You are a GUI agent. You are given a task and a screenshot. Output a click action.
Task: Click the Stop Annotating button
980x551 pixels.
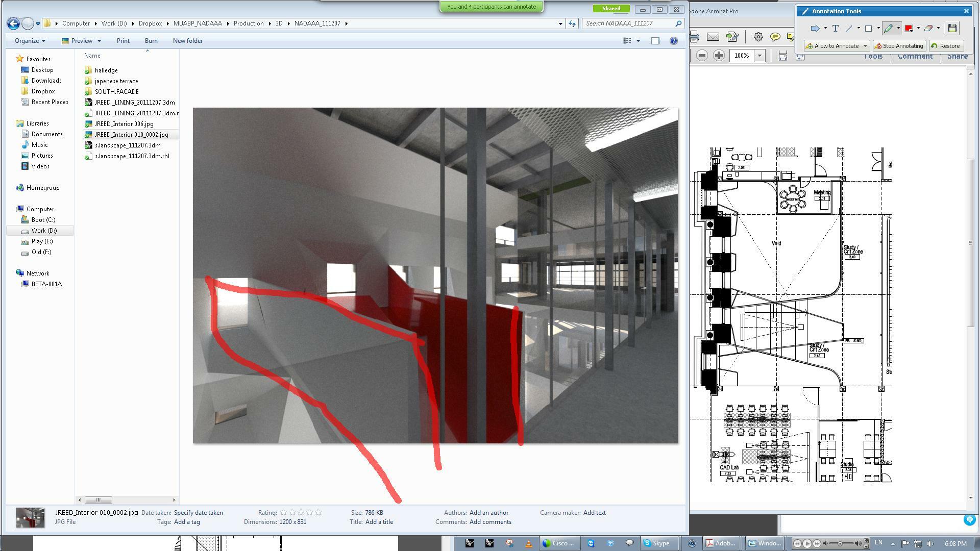pyautogui.click(x=900, y=46)
